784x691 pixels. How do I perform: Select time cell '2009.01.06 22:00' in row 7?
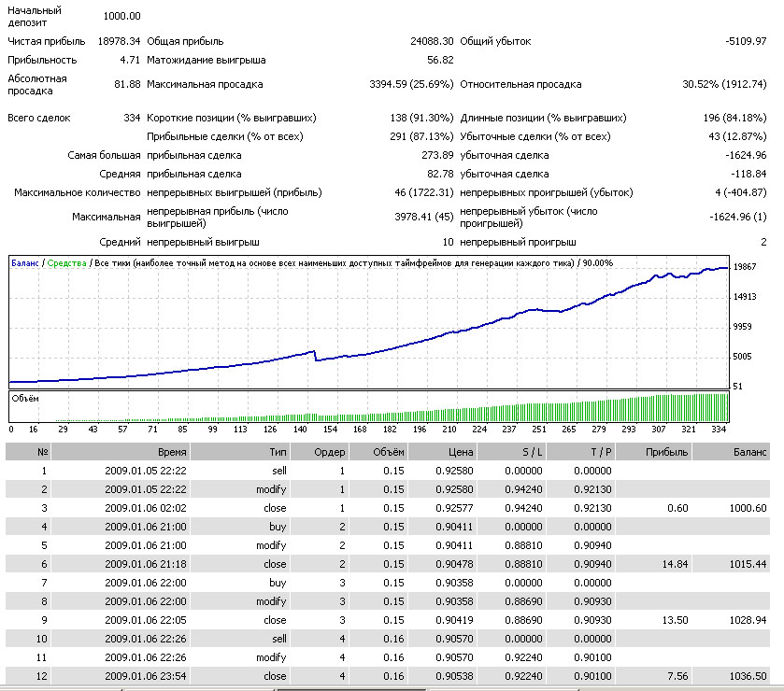[146, 583]
